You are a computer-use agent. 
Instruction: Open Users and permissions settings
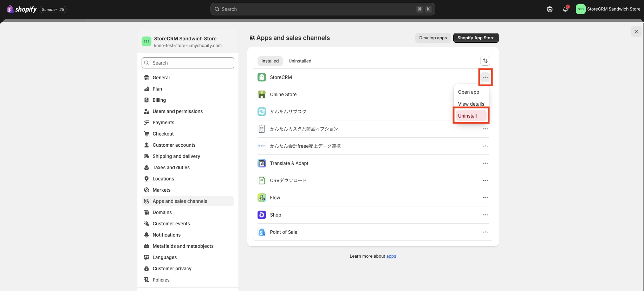coord(188,111)
